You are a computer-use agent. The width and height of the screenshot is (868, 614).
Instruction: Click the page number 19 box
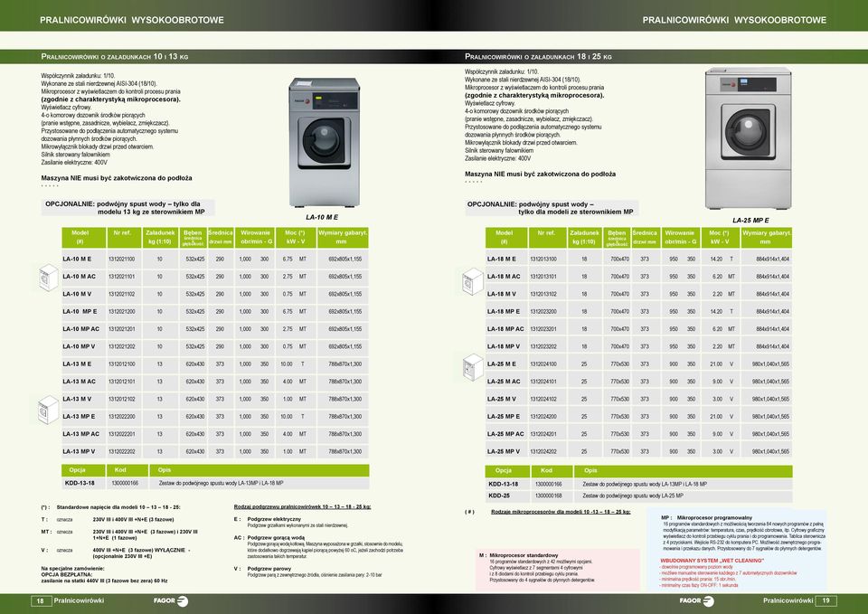pos(826,600)
